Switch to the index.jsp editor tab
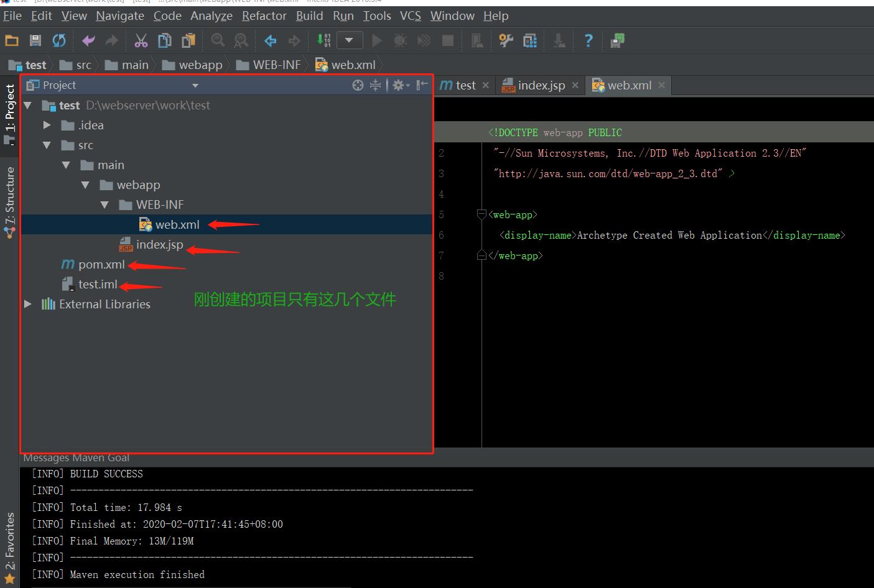The image size is (874, 588). 541,86
